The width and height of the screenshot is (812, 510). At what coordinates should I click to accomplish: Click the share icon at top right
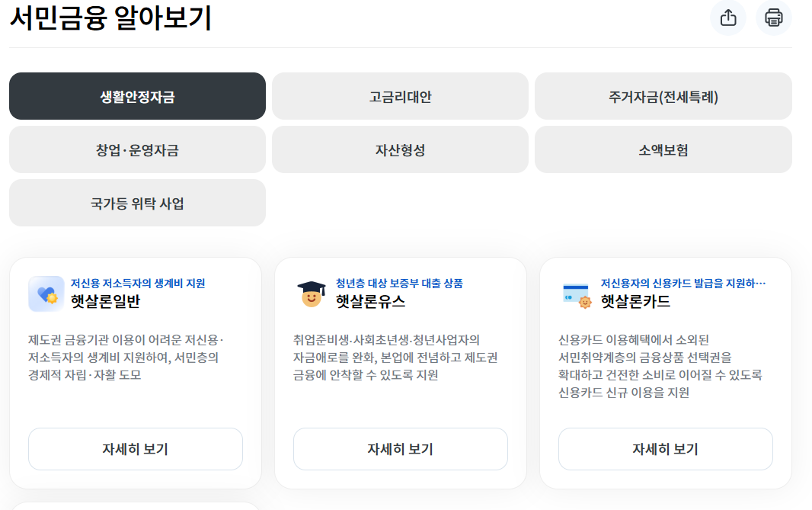click(x=728, y=18)
